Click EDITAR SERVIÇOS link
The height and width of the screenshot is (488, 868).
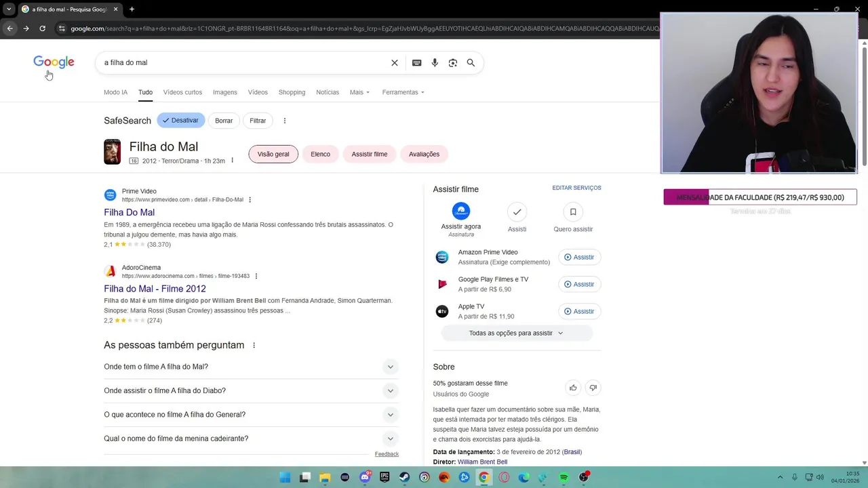[x=576, y=188]
